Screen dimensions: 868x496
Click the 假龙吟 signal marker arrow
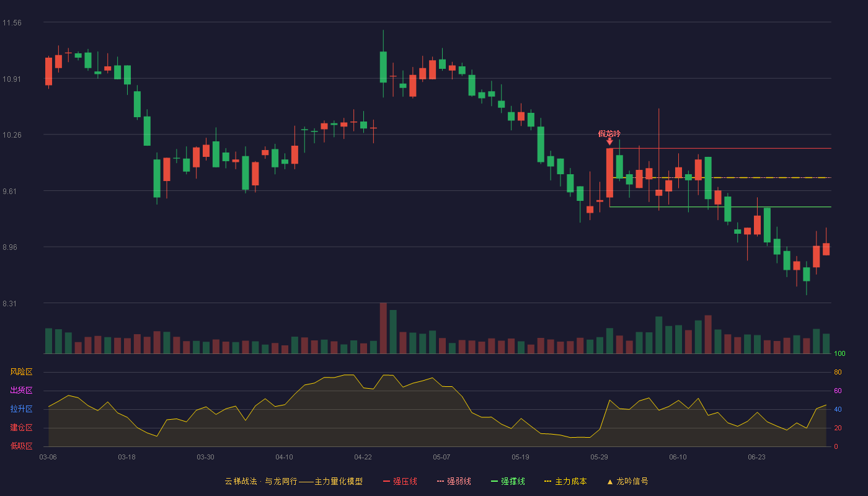point(609,142)
